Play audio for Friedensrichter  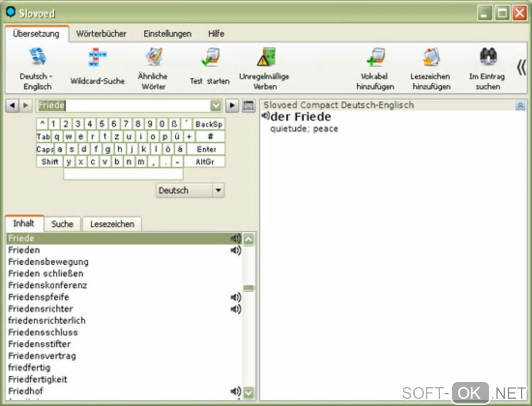point(235,309)
